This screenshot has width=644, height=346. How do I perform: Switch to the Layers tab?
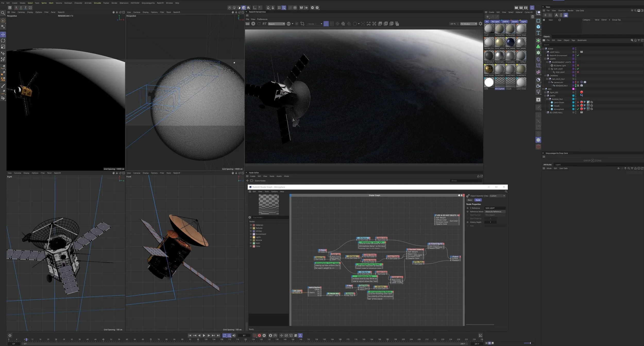click(558, 164)
